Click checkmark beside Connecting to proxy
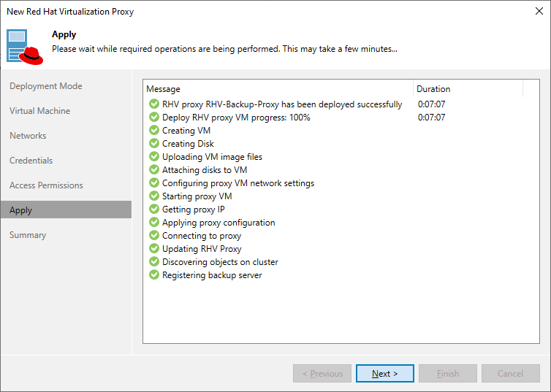 click(x=153, y=236)
